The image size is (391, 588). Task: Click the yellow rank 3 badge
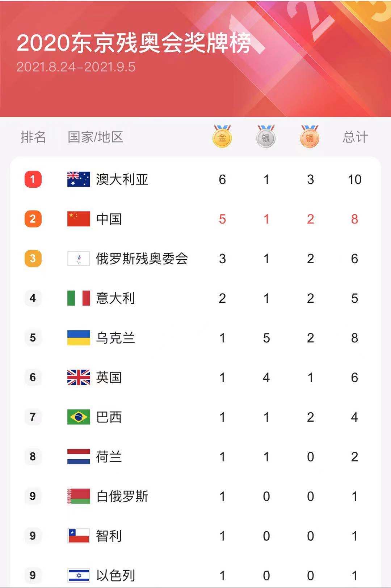click(33, 259)
